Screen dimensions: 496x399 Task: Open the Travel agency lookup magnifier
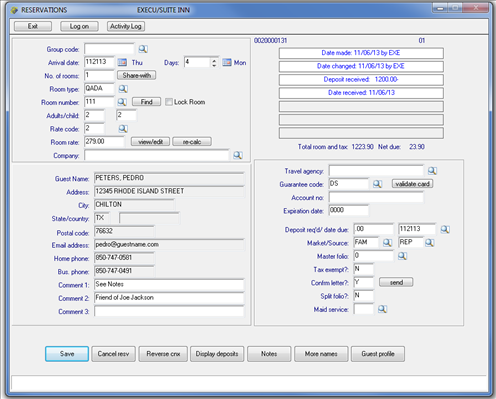pyautogui.click(x=432, y=171)
